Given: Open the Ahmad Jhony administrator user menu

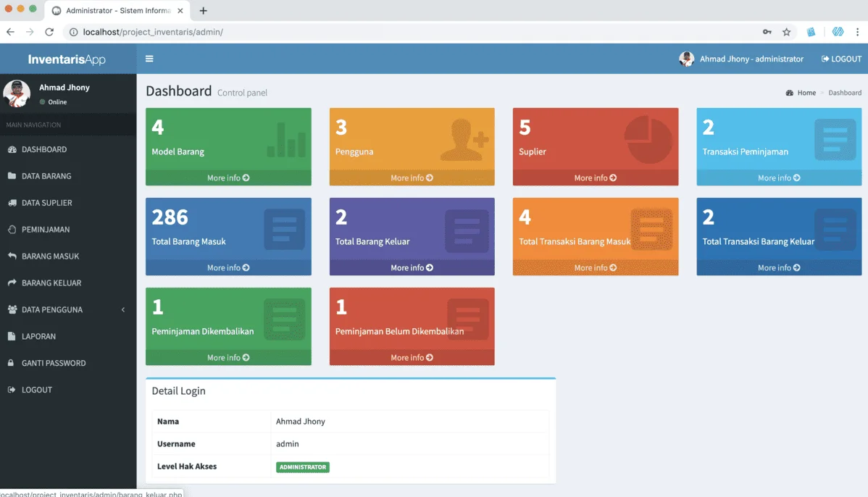Looking at the screenshot, I should point(741,59).
